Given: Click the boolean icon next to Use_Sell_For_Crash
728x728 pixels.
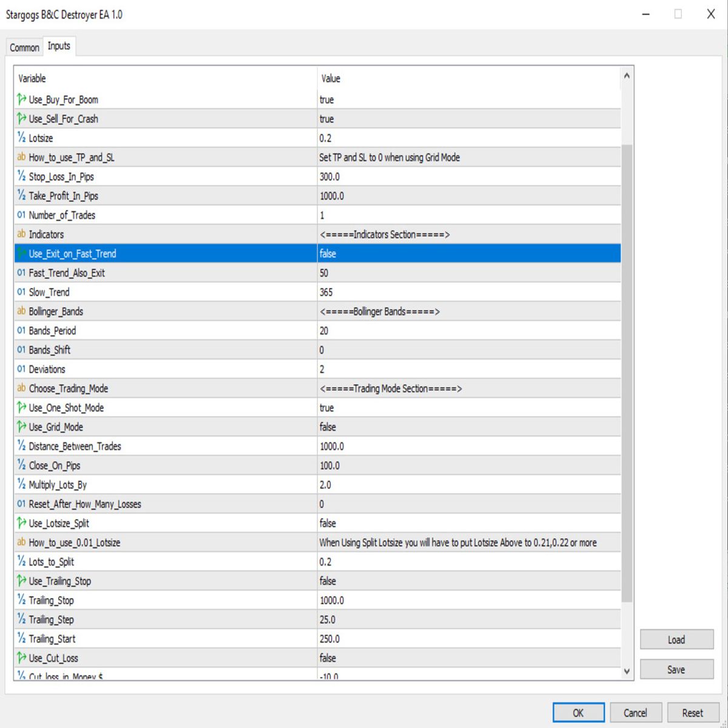Looking at the screenshot, I should pyautogui.click(x=21, y=119).
